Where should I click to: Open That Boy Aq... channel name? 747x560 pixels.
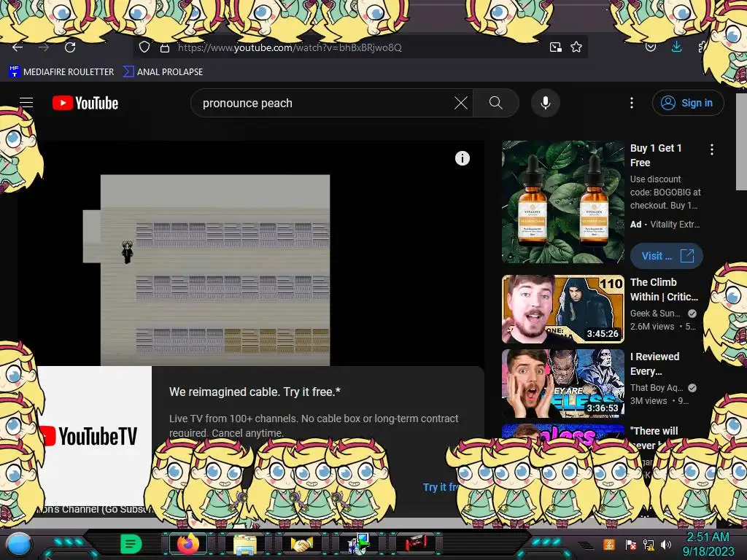657,388
